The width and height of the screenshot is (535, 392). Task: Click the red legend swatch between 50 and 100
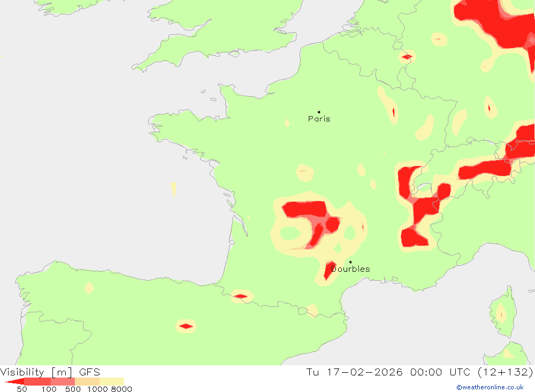37,381
